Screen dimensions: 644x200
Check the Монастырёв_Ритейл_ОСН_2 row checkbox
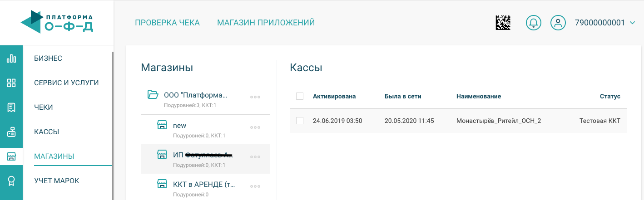299,121
